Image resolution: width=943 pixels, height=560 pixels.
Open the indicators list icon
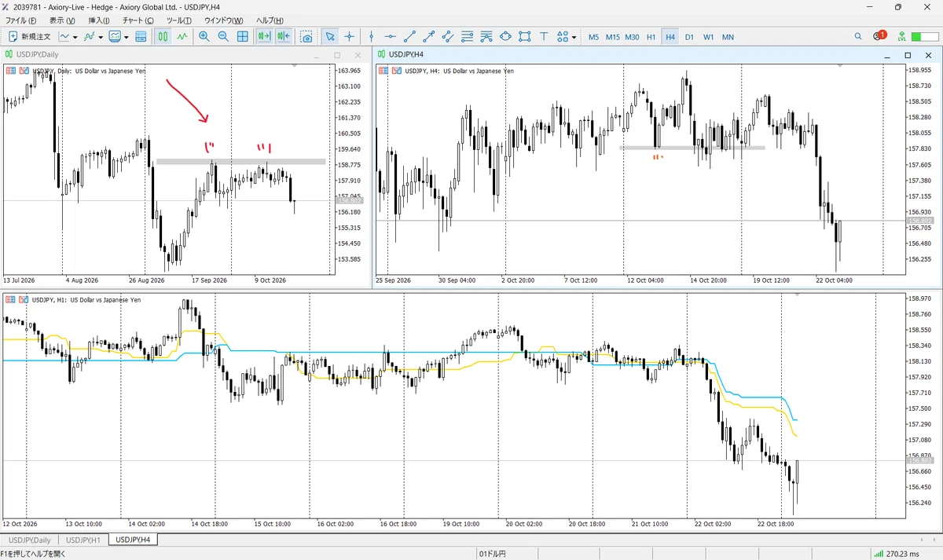coord(90,37)
